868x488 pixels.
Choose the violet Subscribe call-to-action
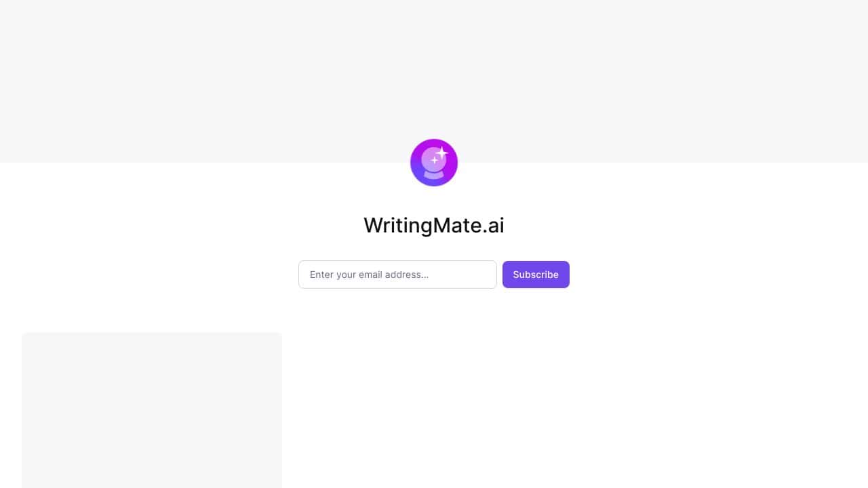pyautogui.click(x=536, y=274)
